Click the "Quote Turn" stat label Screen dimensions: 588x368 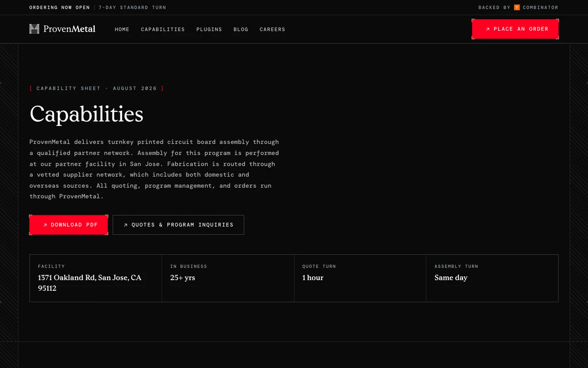(319, 266)
